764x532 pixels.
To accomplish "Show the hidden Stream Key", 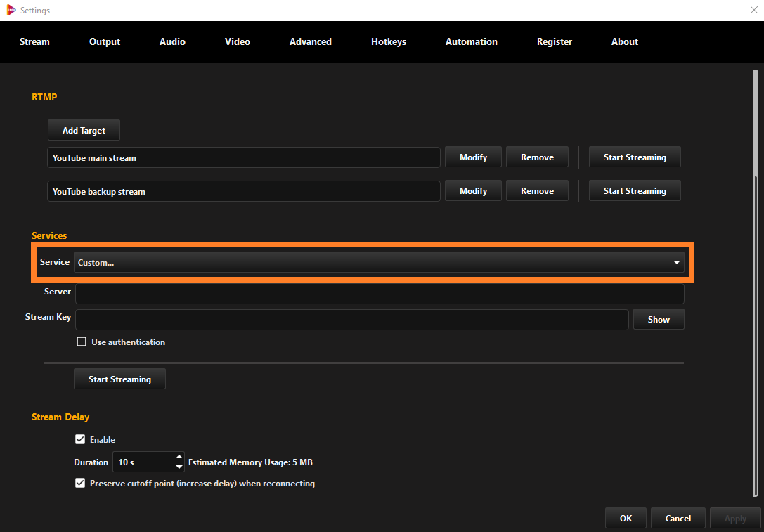I will (x=658, y=318).
